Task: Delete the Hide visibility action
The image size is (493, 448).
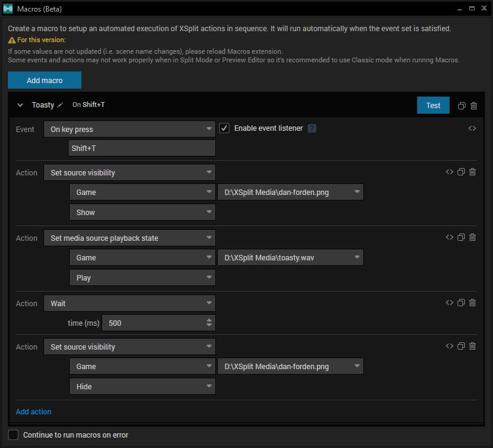Action: [473, 346]
